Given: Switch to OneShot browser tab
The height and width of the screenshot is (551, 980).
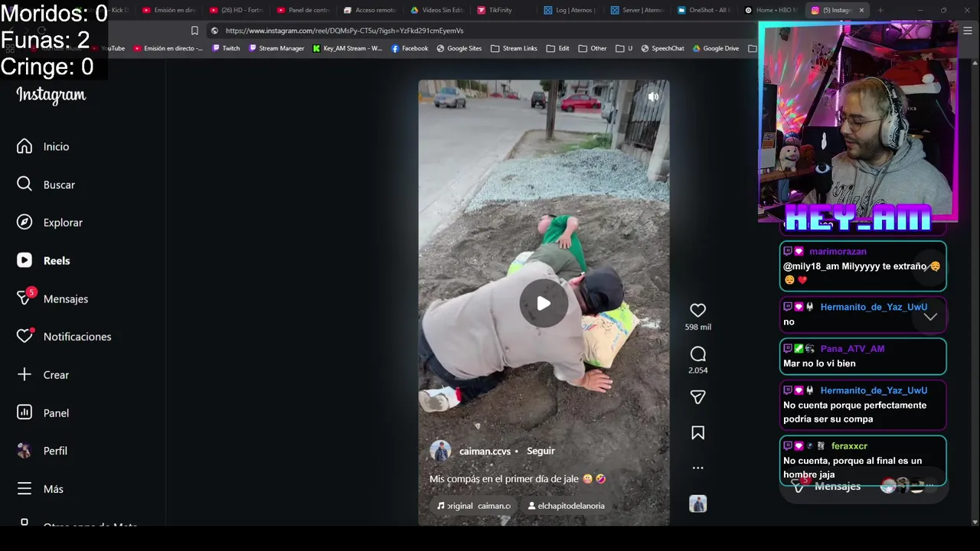Looking at the screenshot, I should [x=704, y=10].
